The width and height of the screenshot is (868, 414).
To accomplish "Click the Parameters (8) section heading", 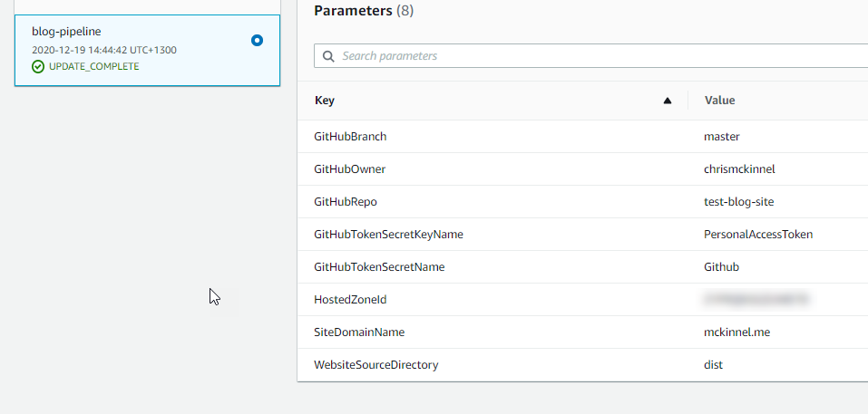I will coord(363,11).
